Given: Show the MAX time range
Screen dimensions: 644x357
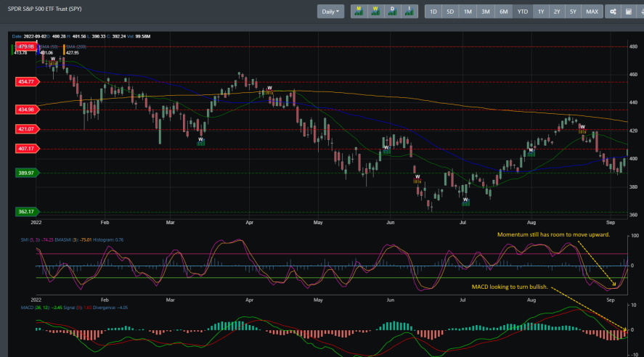Looking at the screenshot, I should click(592, 12).
